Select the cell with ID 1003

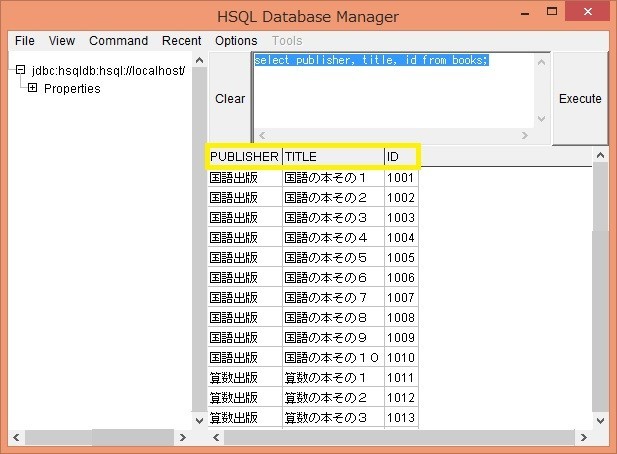(401, 217)
